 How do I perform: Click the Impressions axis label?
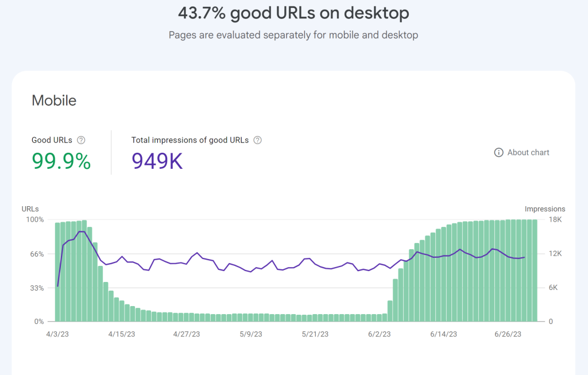544,208
